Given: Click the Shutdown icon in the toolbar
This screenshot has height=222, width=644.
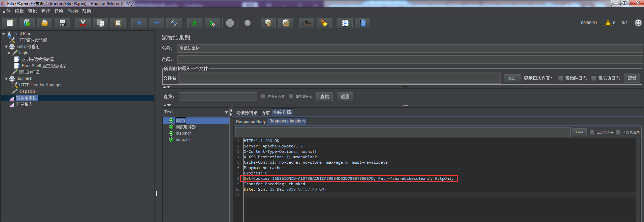Looking at the screenshot, I should pyautogui.click(x=247, y=23).
